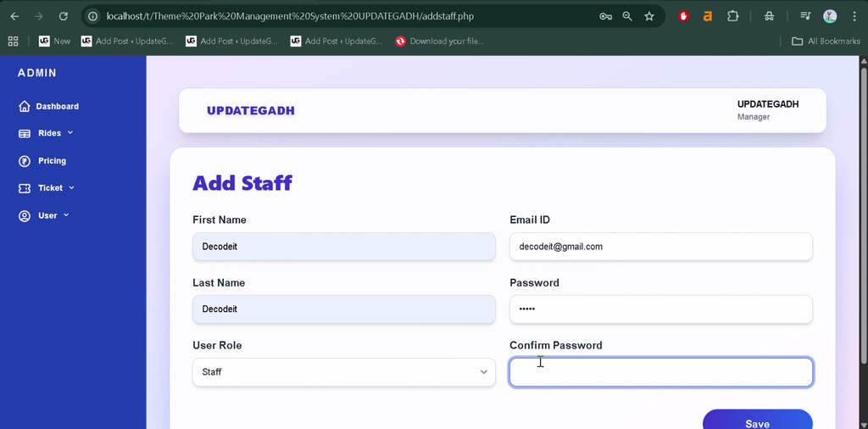This screenshot has height=429, width=868.
Task: Click the Rides table icon in the sidebar
Action: [x=25, y=133]
